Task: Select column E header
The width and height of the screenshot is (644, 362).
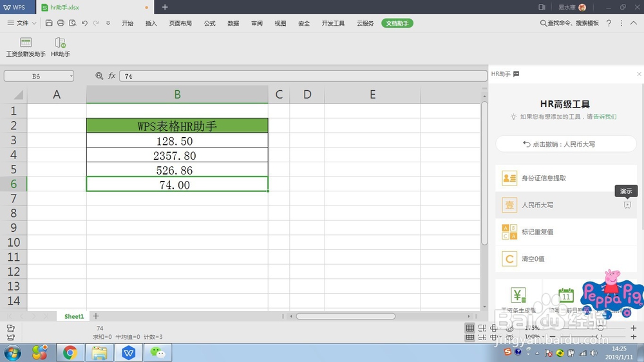Action: tap(372, 95)
